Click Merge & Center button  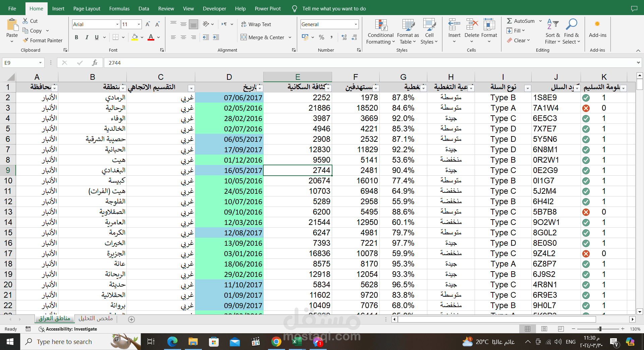(x=263, y=38)
